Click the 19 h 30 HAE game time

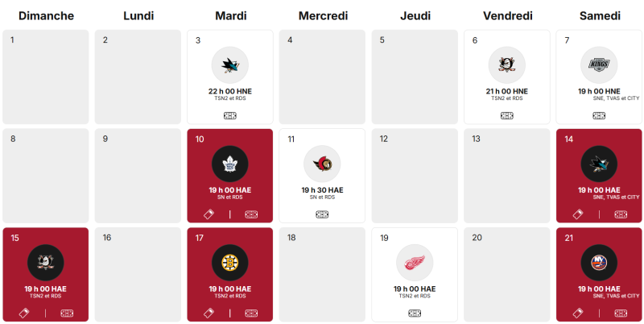(x=322, y=190)
